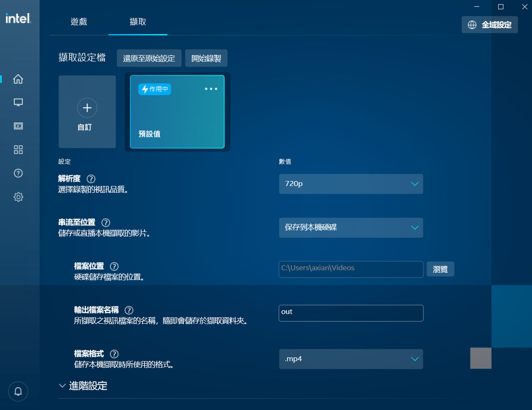Open the 720p resolution dropdown
The height and width of the screenshot is (410, 532).
tap(351, 184)
